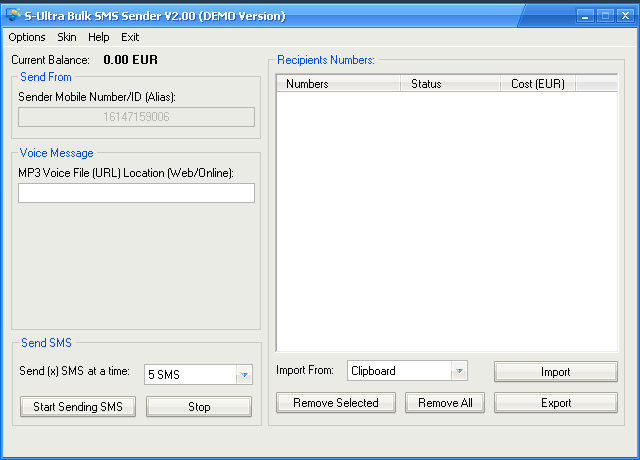Open the Import From Clipboard dropdown
Viewport: 640px width, 460px height.
458,371
